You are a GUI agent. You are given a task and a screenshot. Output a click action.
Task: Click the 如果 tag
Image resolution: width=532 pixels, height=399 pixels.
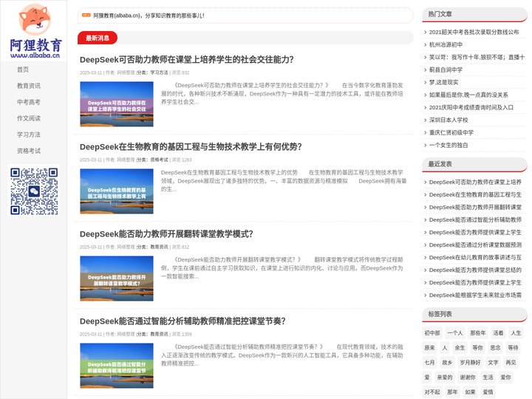point(470,392)
